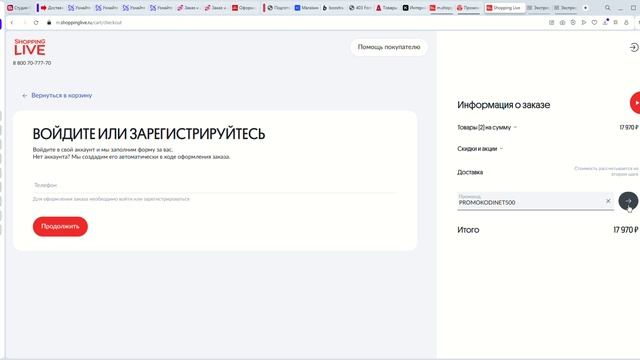Click the browser address bar URL
Image resolution: width=640 pixels, height=360 pixels.
[x=89, y=22]
